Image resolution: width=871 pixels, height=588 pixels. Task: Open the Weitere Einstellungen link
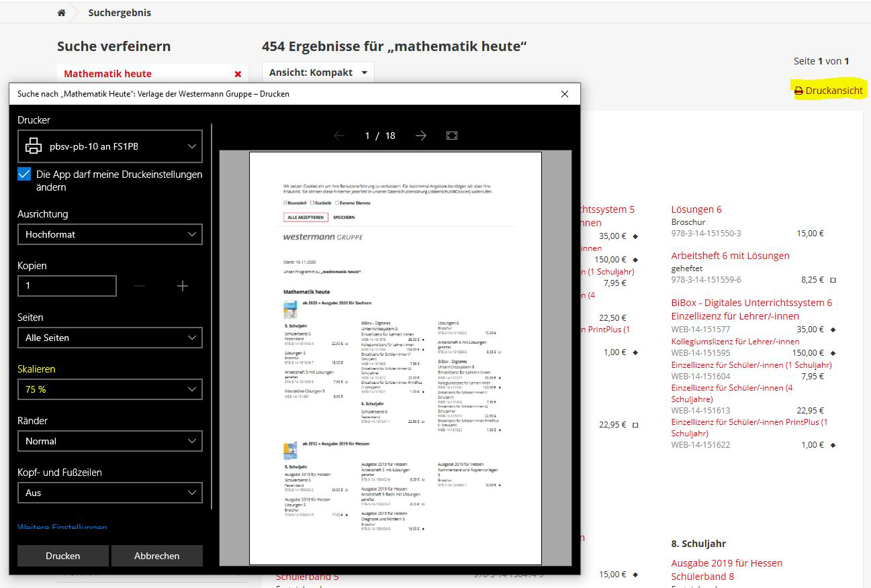(x=62, y=528)
